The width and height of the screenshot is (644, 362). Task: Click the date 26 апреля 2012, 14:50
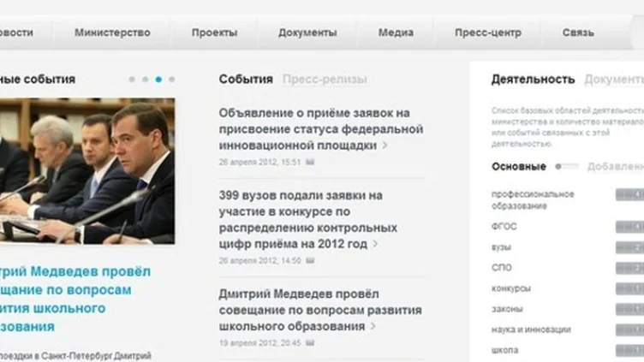pos(259,261)
